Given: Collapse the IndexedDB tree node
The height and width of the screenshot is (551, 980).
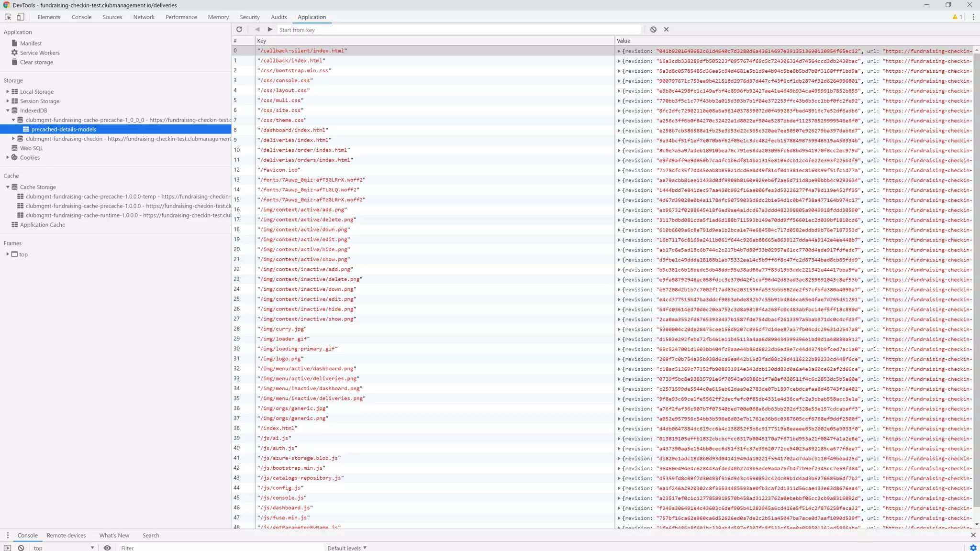Looking at the screenshot, I should point(8,110).
